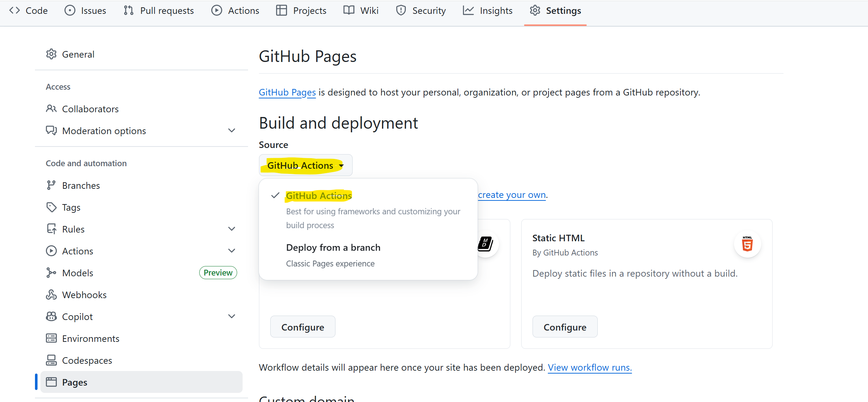Click the Environments server icon
868x402 pixels.
coord(51,338)
